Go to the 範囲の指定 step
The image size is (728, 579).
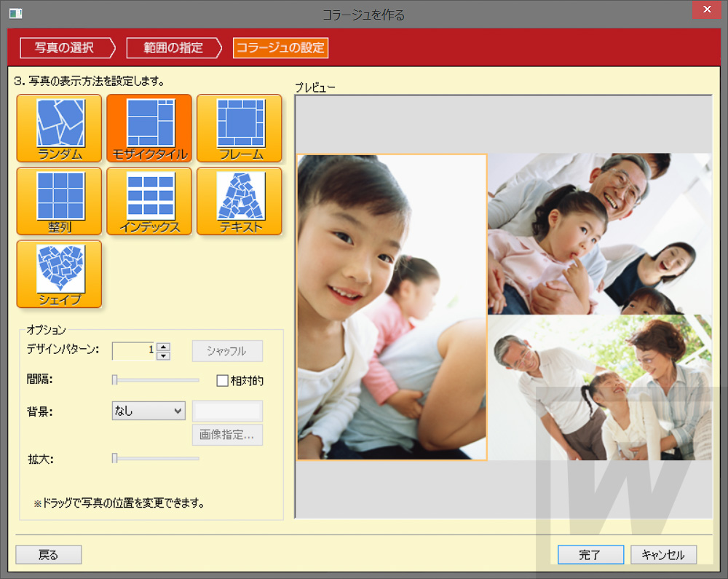174,48
